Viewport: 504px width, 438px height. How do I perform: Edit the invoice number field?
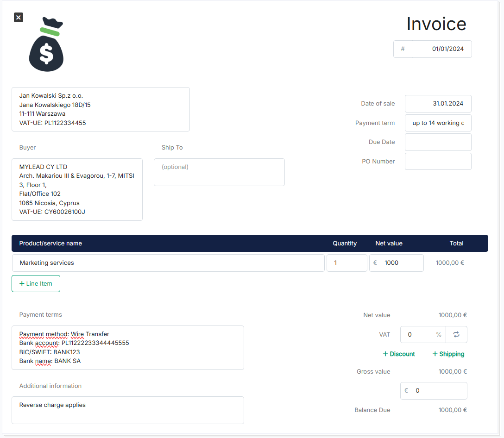pyautogui.click(x=437, y=49)
